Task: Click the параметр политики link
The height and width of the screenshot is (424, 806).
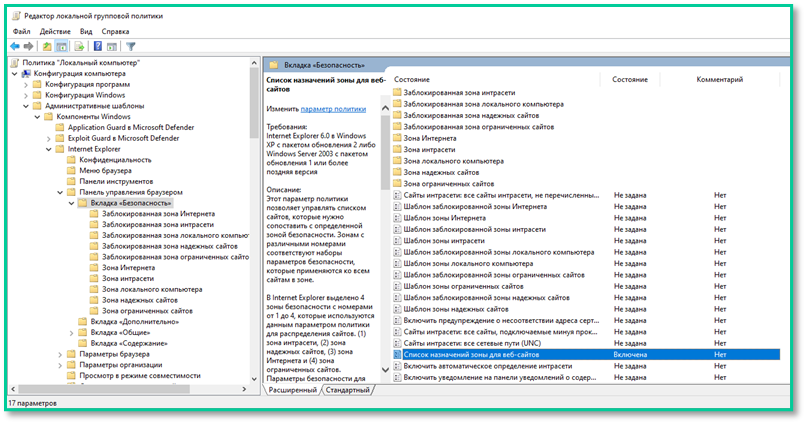Action: (x=333, y=108)
